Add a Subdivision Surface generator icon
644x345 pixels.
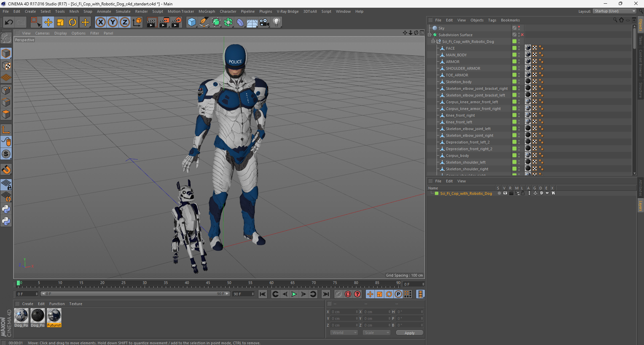coord(216,22)
